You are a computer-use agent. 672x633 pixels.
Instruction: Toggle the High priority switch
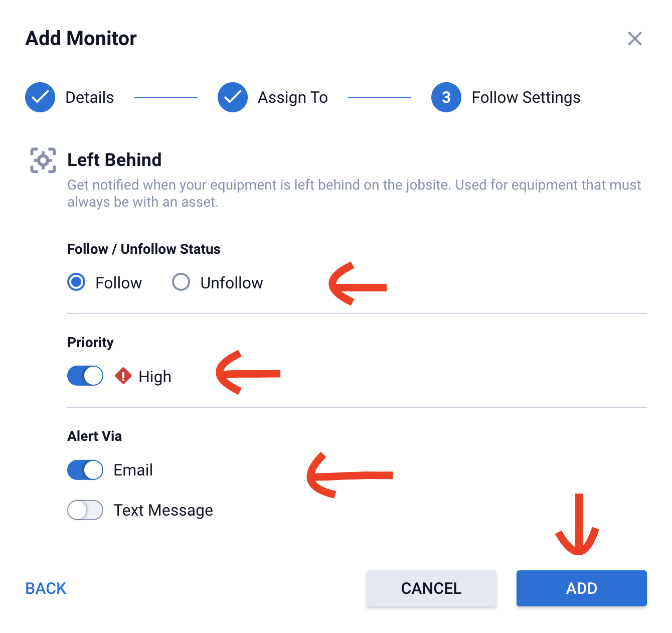(x=85, y=376)
